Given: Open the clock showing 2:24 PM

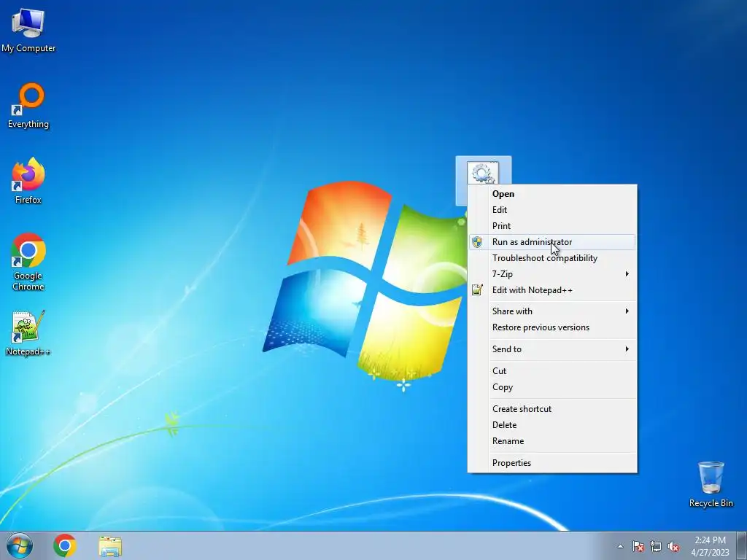Looking at the screenshot, I should tap(711, 546).
